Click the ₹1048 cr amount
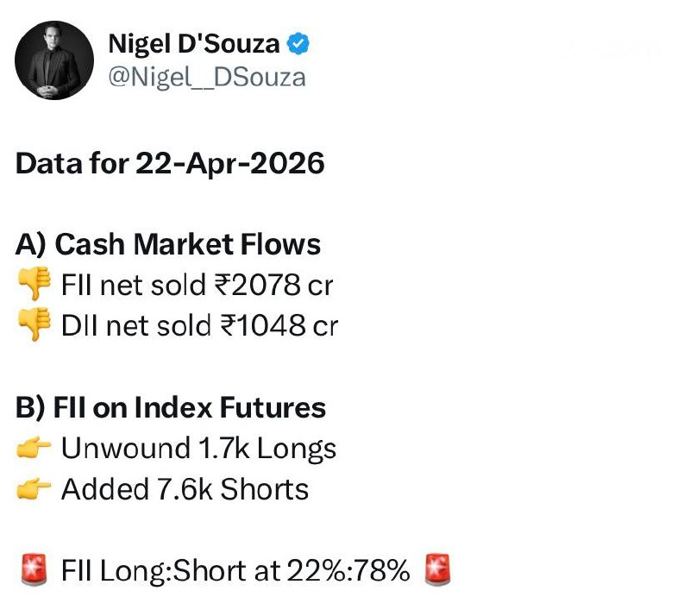The image size is (690, 616). (x=278, y=325)
